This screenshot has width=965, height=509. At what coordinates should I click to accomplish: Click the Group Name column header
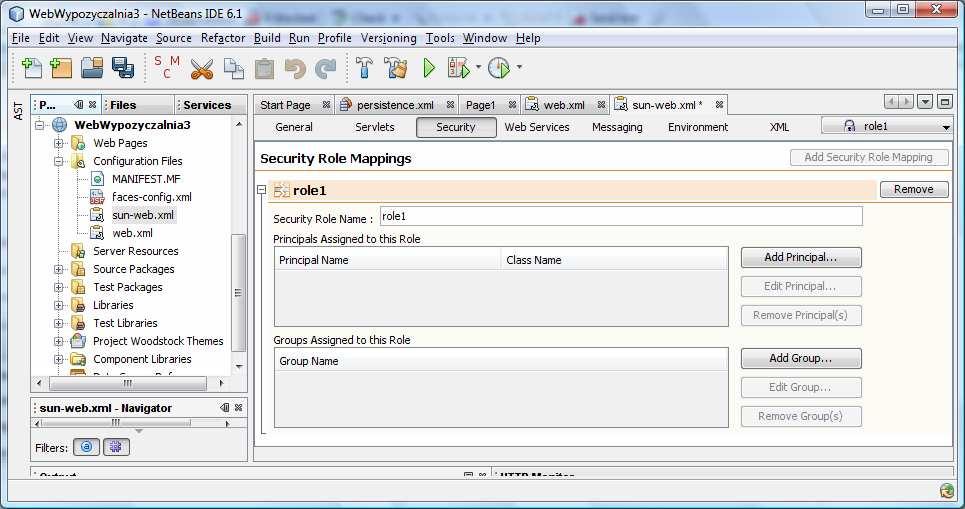point(501,361)
